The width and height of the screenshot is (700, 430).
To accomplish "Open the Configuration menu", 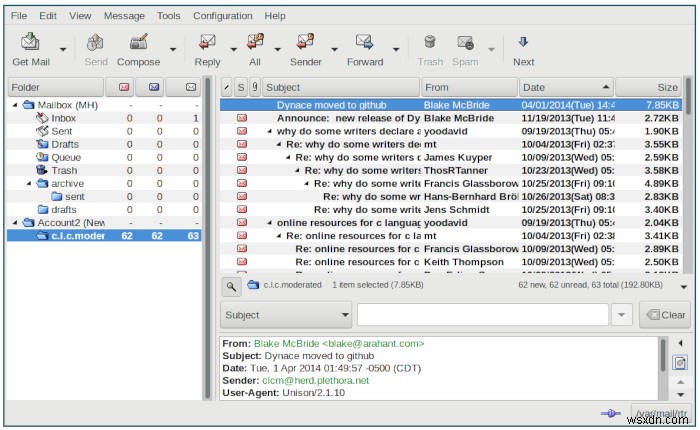I will click(x=222, y=16).
